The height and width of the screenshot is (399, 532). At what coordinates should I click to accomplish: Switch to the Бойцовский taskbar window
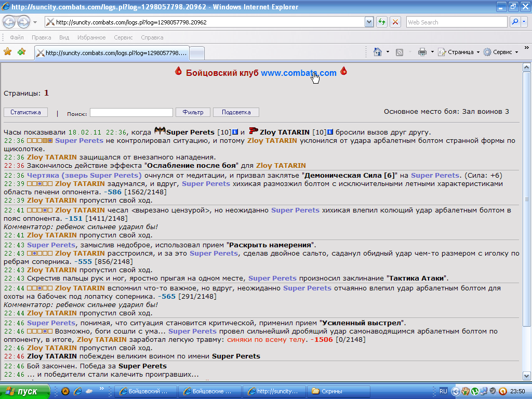(x=145, y=391)
